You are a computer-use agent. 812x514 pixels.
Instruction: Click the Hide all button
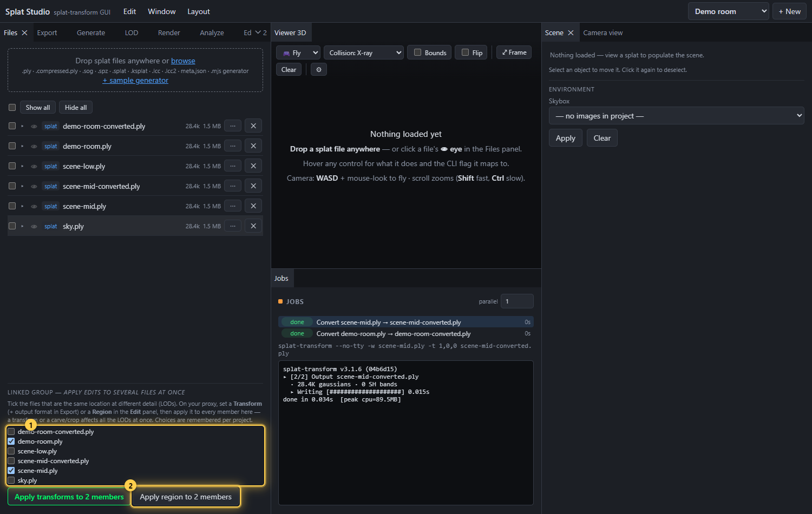tap(76, 108)
